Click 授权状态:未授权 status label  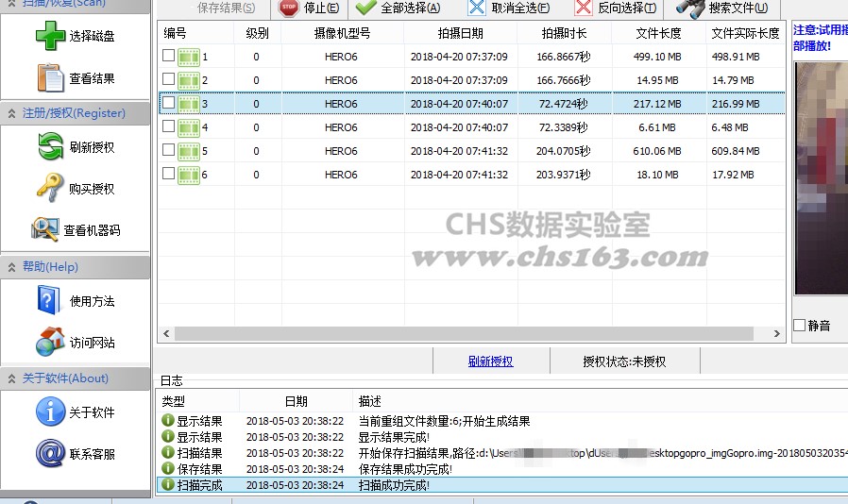click(x=624, y=361)
